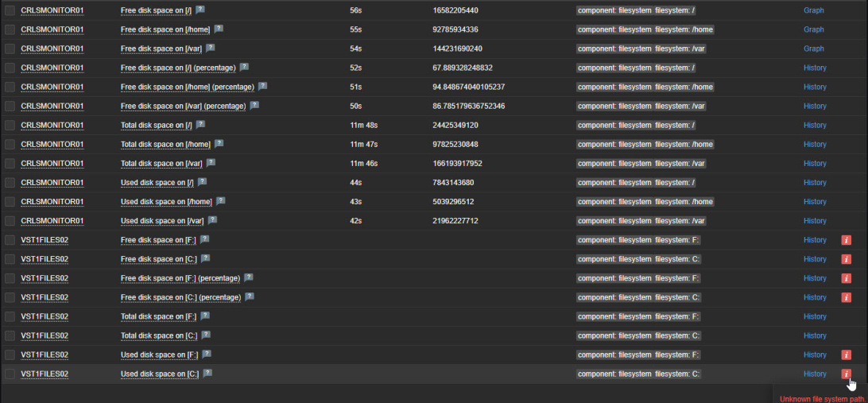This screenshot has width=868, height=403.
Task: Click description icon next to Total disk space on [/var]
Action: click(x=211, y=163)
